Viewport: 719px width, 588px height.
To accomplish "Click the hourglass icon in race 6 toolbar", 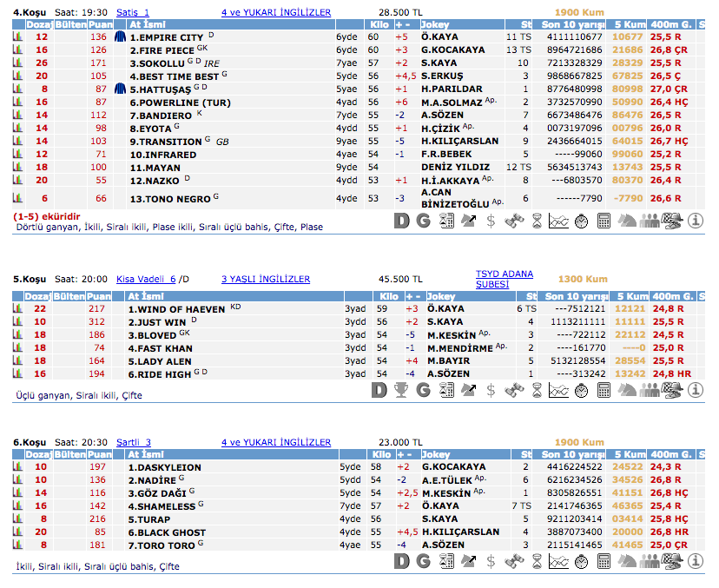I will point(537,561).
